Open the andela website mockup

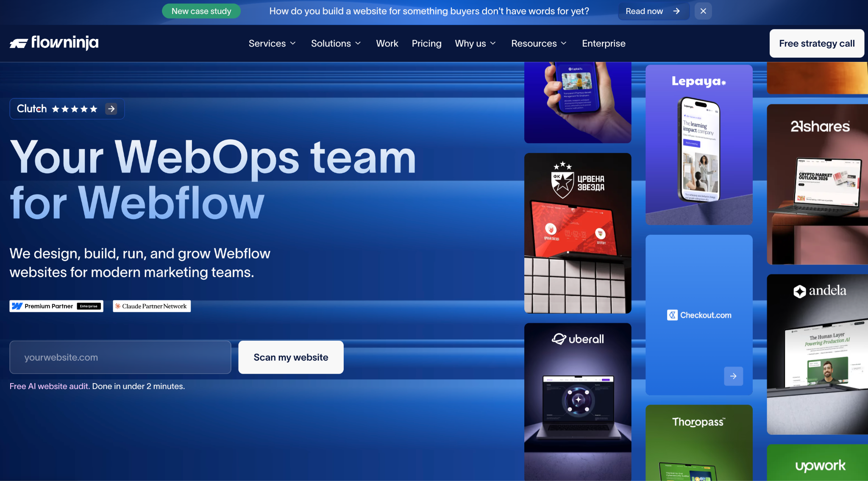point(817,354)
